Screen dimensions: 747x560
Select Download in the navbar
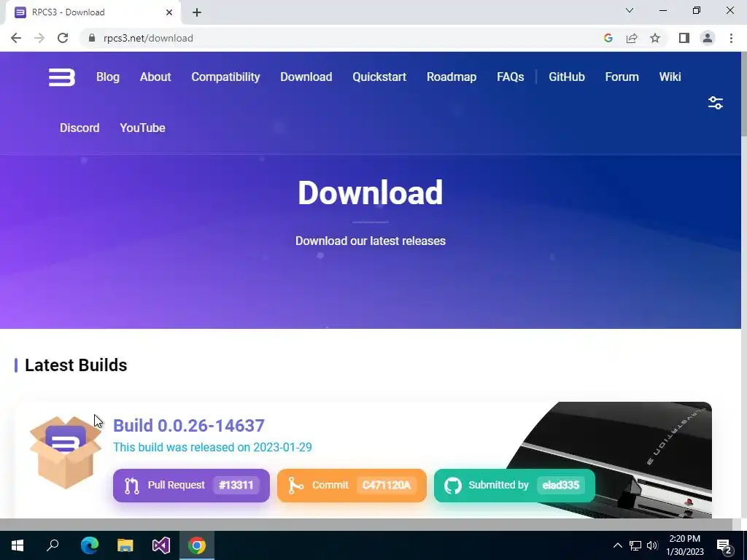[306, 77]
